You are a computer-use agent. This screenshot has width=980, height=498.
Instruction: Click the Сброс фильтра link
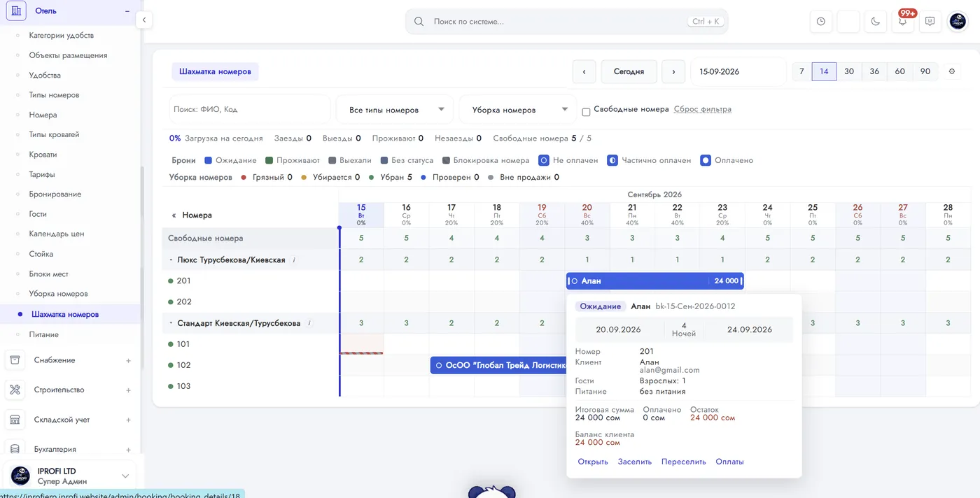703,109
